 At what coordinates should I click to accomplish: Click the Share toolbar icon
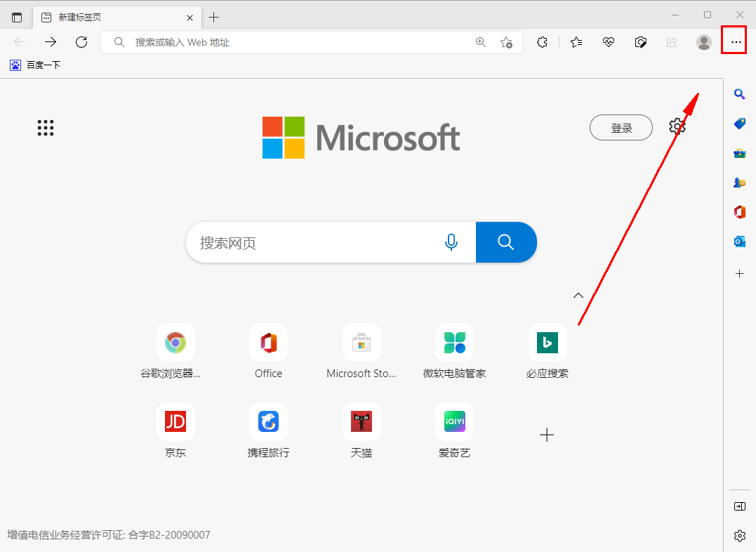pos(672,42)
